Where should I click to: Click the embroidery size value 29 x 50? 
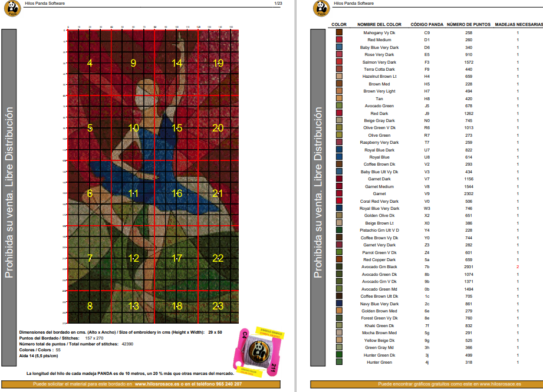pyautogui.click(x=215, y=332)
